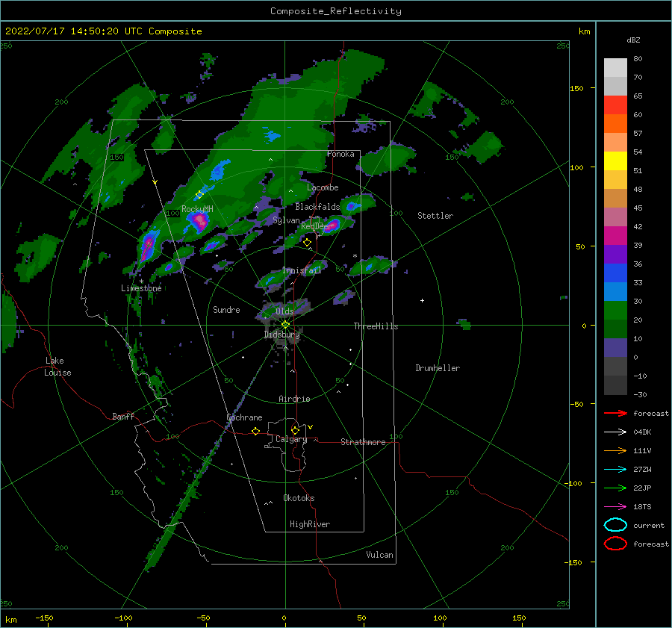Screen dimensions: 672x628
Task: Click the orange 111V arrow icon
Action: (x=615, y=450)
